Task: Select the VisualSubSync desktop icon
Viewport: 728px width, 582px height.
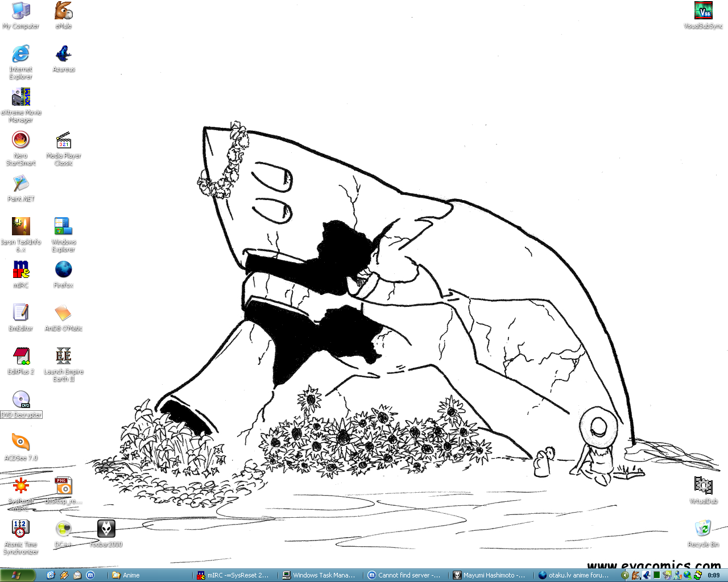Action: coord(704,15)
